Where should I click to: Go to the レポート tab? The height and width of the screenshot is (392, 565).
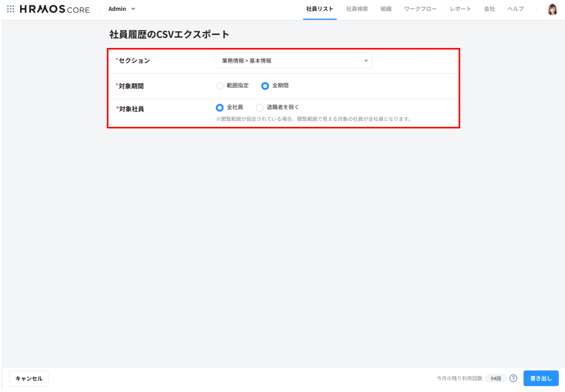point(460,9)
